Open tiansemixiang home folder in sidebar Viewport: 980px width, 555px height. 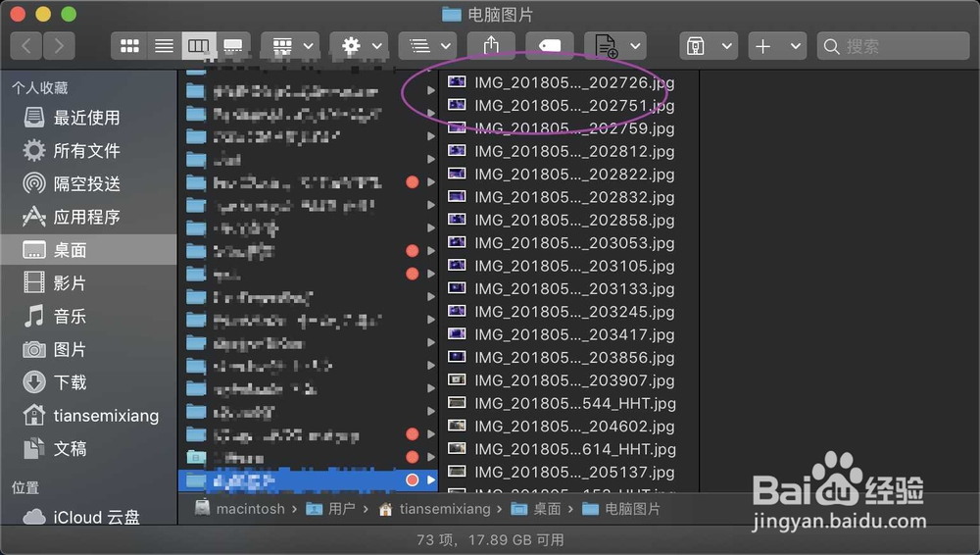(88, 416)
